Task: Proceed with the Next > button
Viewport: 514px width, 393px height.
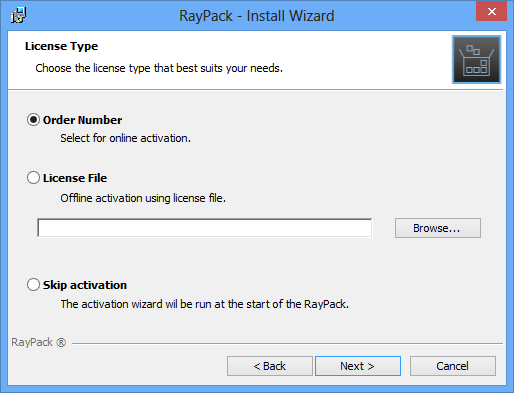Action: tap(358, 366)
